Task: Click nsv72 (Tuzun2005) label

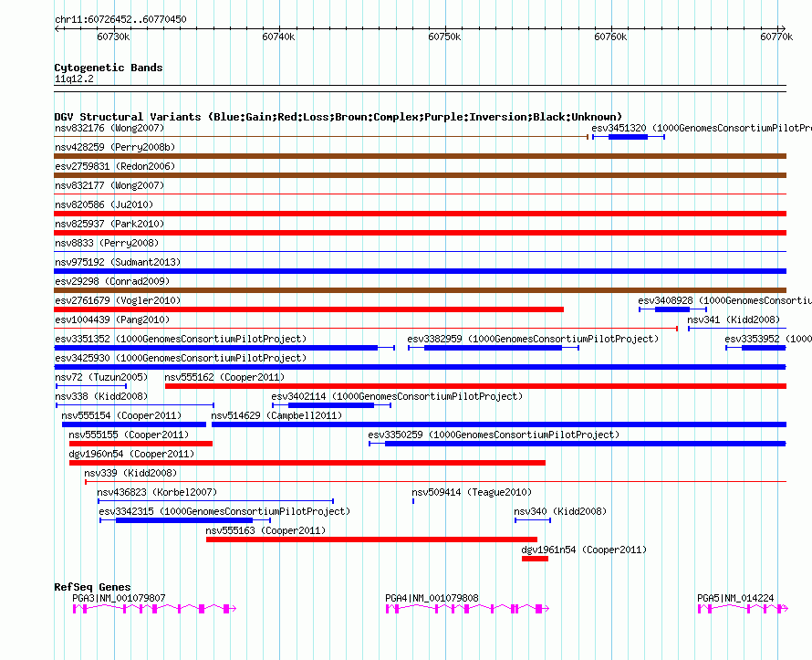Action: click(101, 377)
